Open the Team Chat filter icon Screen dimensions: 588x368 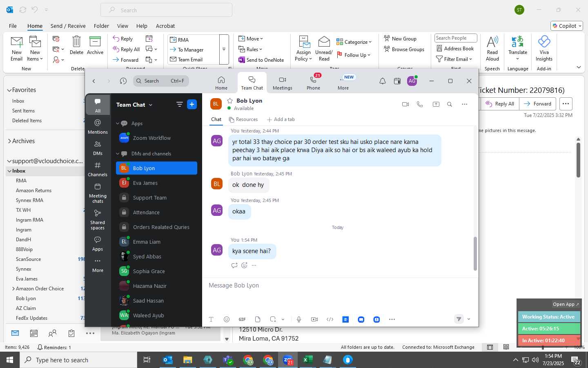[x=179, y=104]
